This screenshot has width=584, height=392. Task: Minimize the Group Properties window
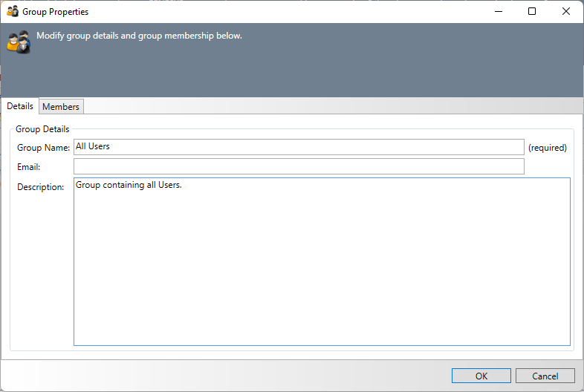click(x=497, y=12)
